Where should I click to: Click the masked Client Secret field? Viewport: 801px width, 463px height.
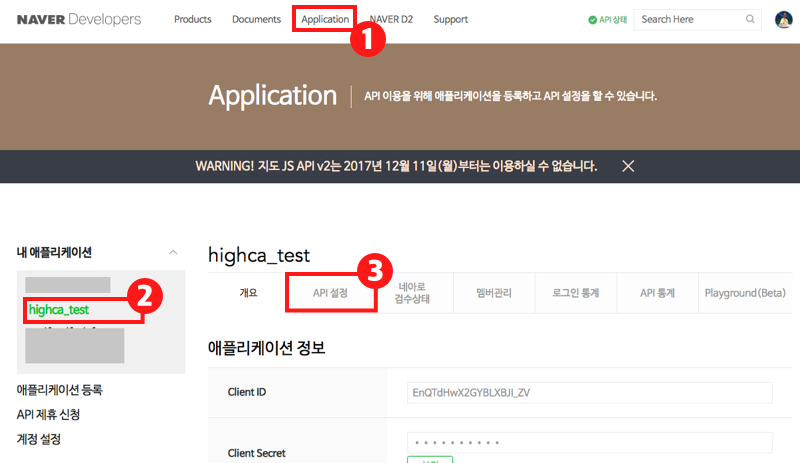[x=590, y=443]
